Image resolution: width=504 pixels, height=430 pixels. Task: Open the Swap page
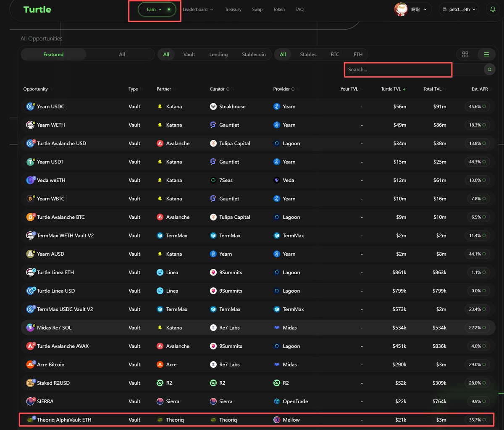257,10
